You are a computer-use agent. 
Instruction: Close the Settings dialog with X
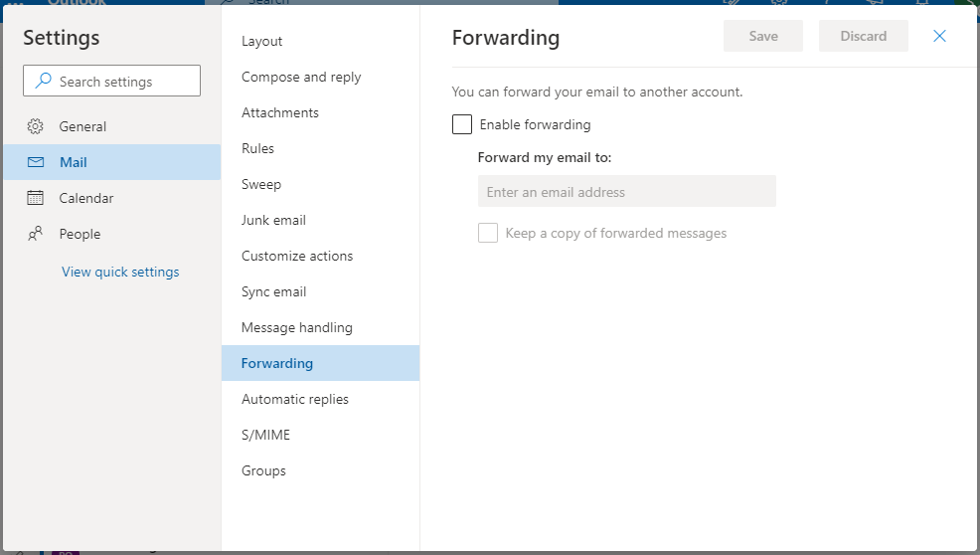tap(939, 36)
